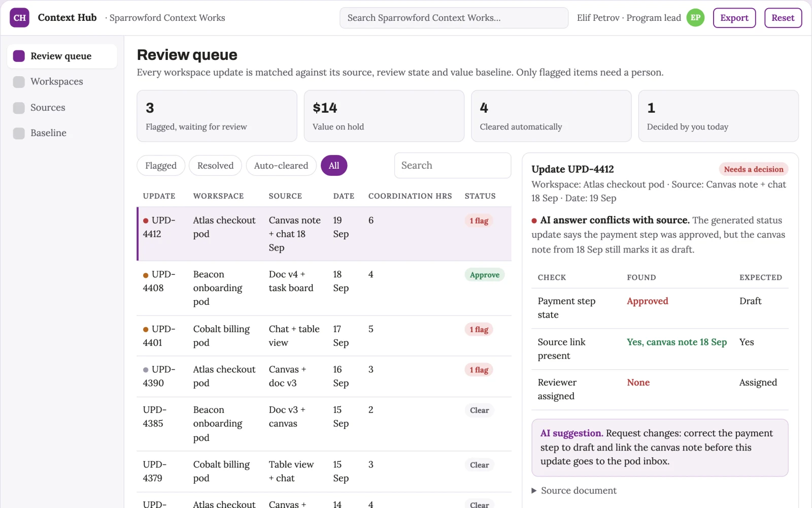
Task: Click the AI suggestion box
Action: 660,448
